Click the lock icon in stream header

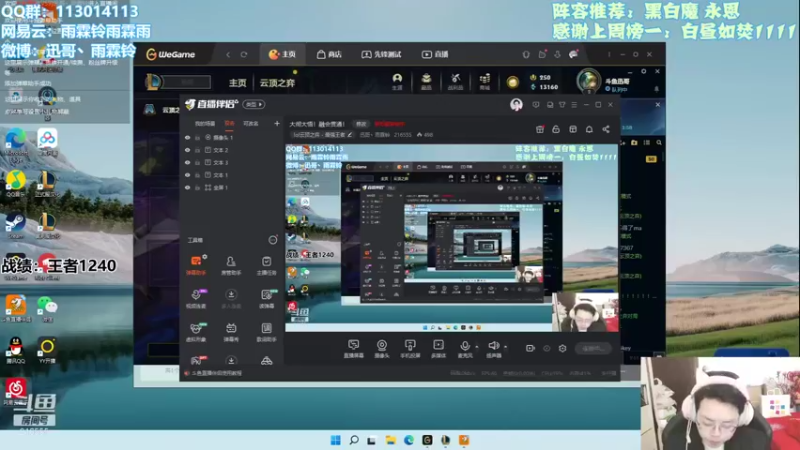[556, 129]
